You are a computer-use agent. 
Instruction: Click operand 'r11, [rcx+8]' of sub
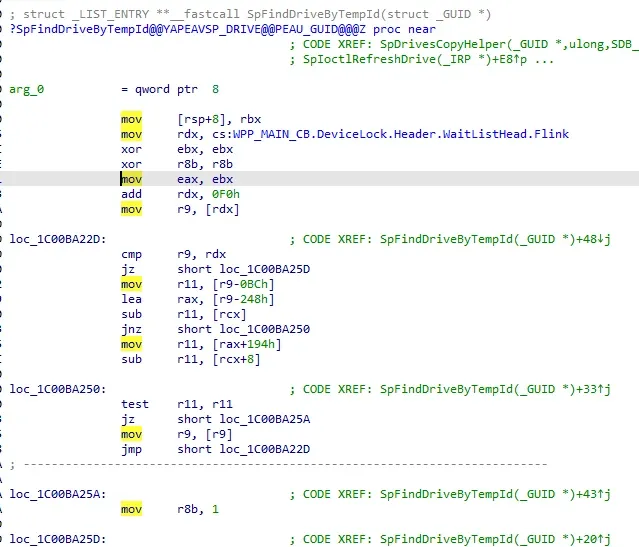tap(219, 360)
